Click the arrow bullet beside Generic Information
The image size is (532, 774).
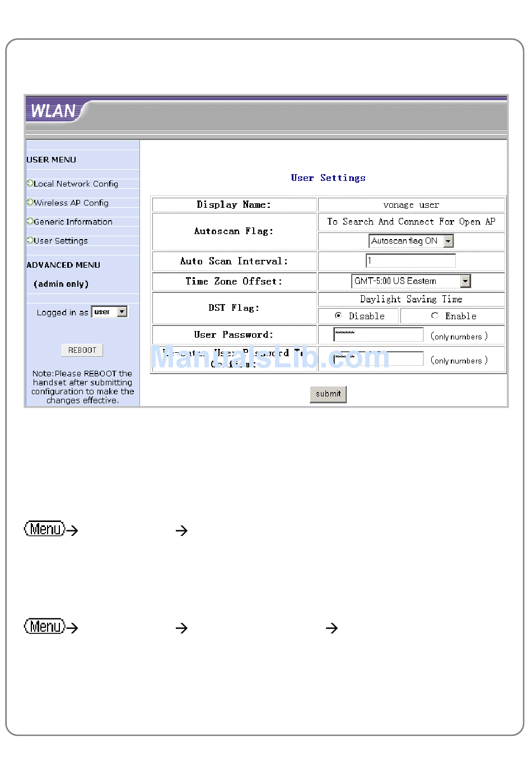coord(30,221)
